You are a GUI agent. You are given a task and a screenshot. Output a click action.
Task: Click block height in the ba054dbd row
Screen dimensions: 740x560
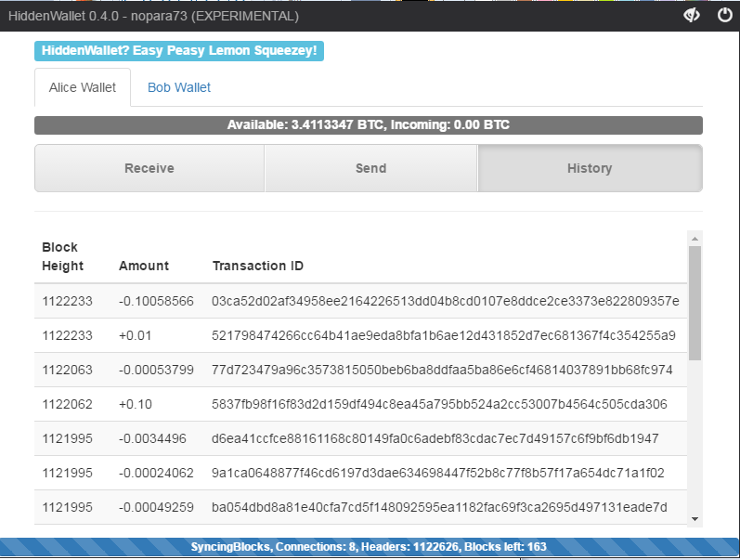point(67,508)
